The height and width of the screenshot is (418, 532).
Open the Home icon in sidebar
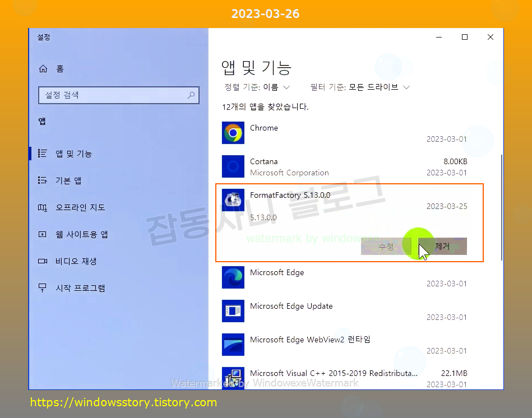(43, 69)
